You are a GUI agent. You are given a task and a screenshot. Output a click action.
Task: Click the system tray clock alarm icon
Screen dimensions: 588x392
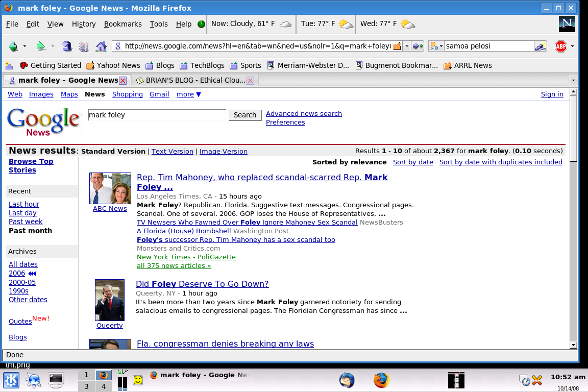(525, 380)
